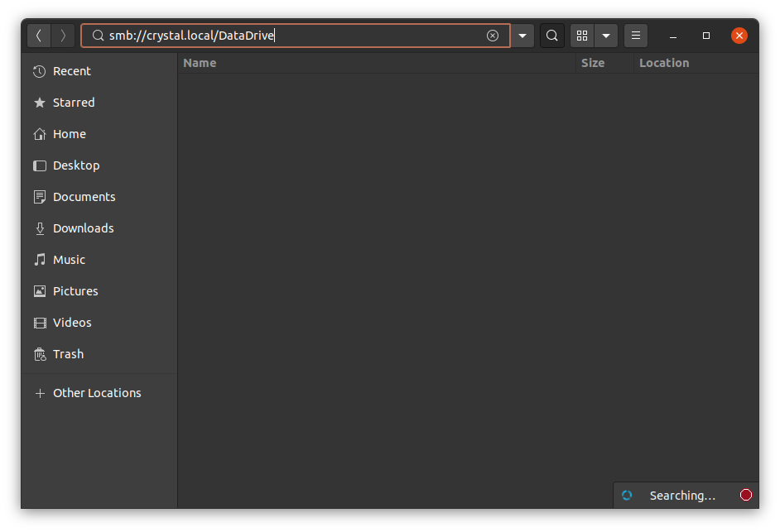This screenshot has width=780, height=532.
Task: Open the view options dropdown
Action: 606,36
